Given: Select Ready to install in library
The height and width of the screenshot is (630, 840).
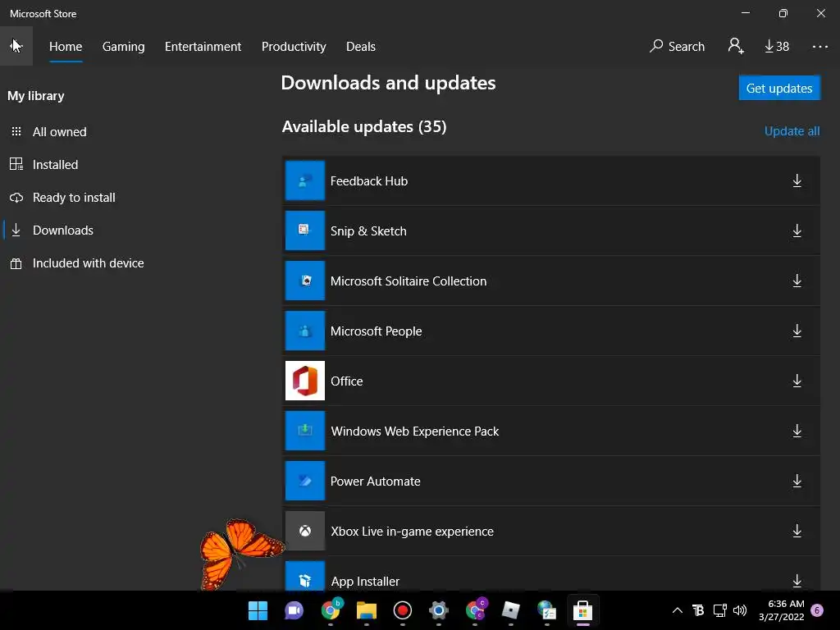Looking at the screenshot, I should pos(73,198).
